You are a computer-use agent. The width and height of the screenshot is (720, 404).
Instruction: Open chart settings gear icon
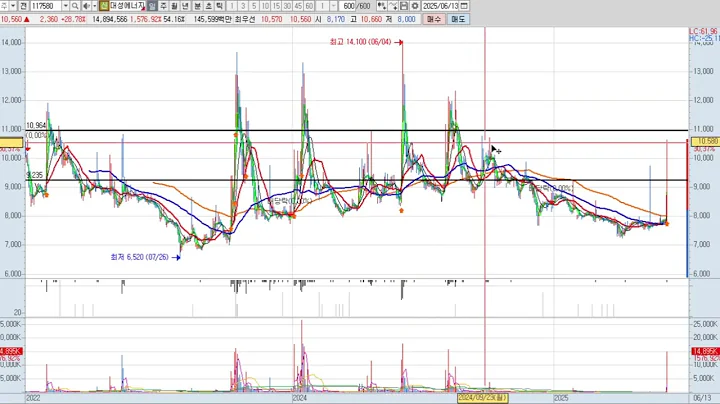415,6
